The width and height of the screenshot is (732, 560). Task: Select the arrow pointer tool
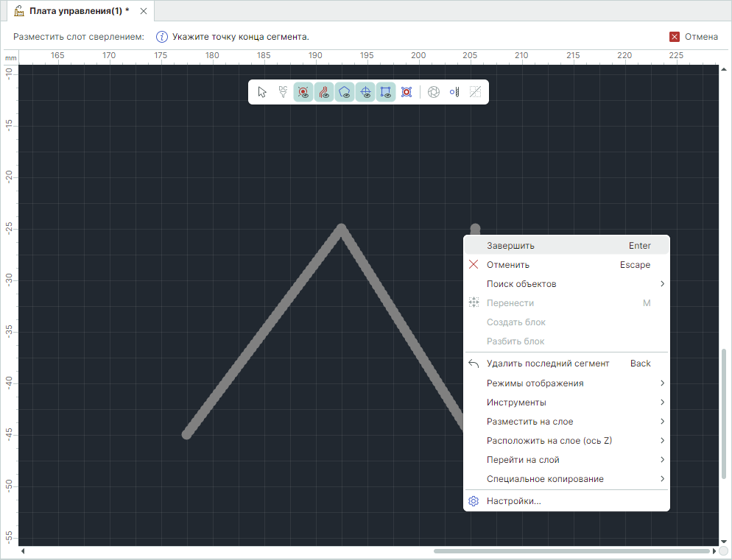(x=262, y=92)
